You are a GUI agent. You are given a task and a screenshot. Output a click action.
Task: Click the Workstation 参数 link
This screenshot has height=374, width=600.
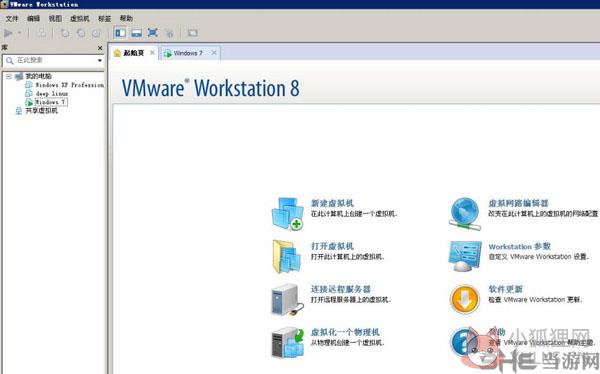tap(519, 246)
